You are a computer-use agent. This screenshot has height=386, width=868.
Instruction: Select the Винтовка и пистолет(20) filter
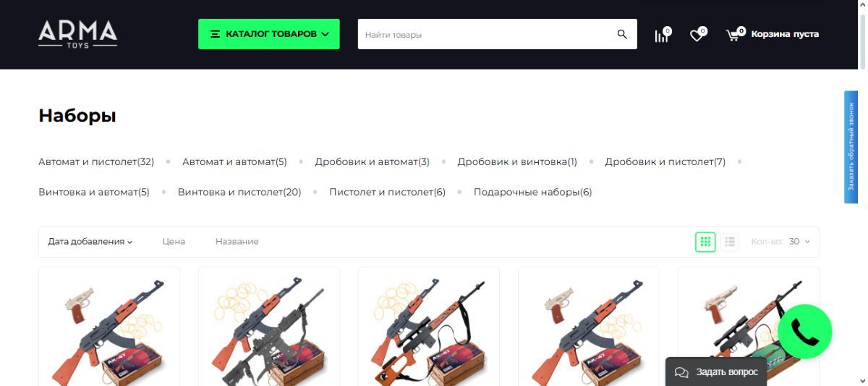pos(239,192)
